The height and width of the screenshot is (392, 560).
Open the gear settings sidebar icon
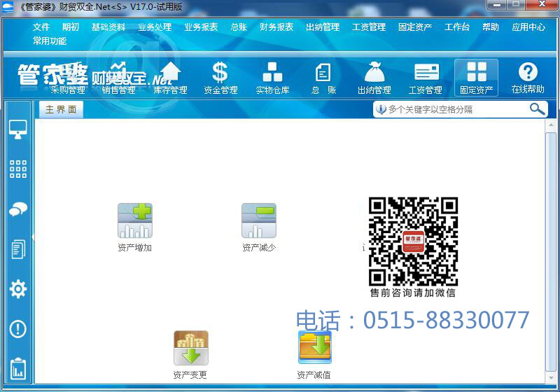point(18,289)
